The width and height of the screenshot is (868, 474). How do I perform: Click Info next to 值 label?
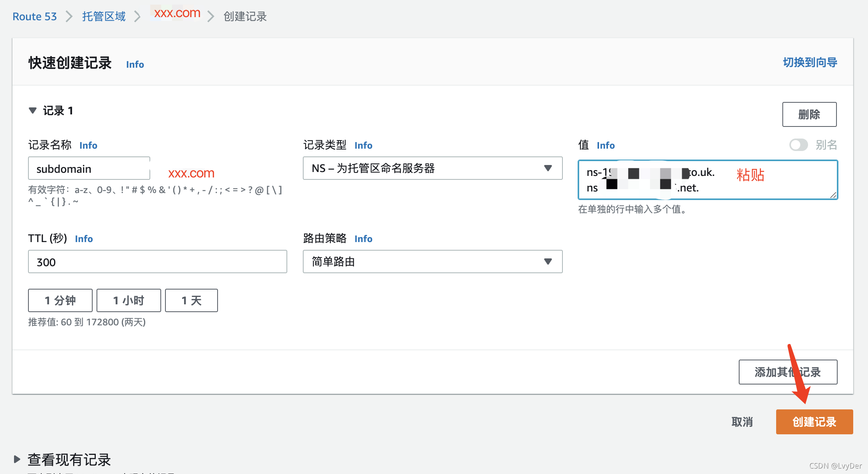pos(606,146)
